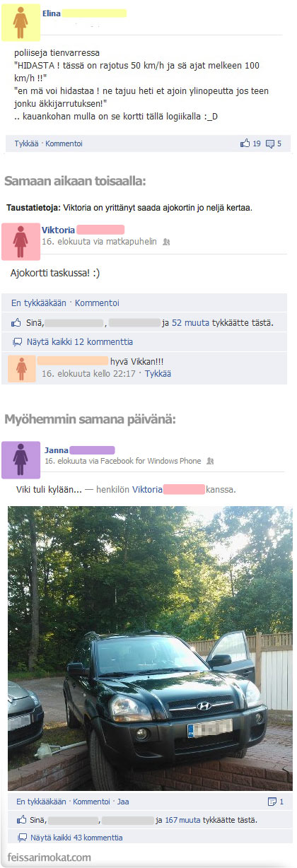The width and height of the screenshot is (297, 868).
Task: Click the orange commenter avatar beside hyvä Vikkan
Action: tap(21, 369)
